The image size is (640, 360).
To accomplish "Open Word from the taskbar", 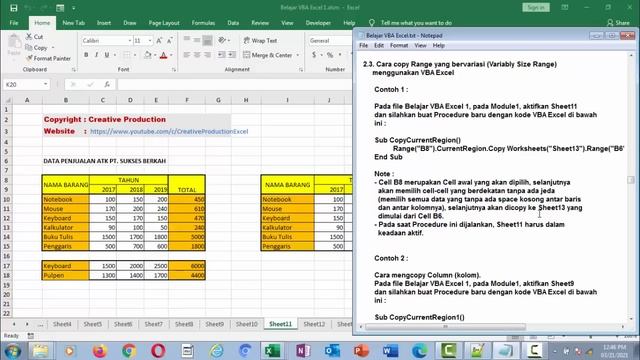I will click(x=391, y=351).
